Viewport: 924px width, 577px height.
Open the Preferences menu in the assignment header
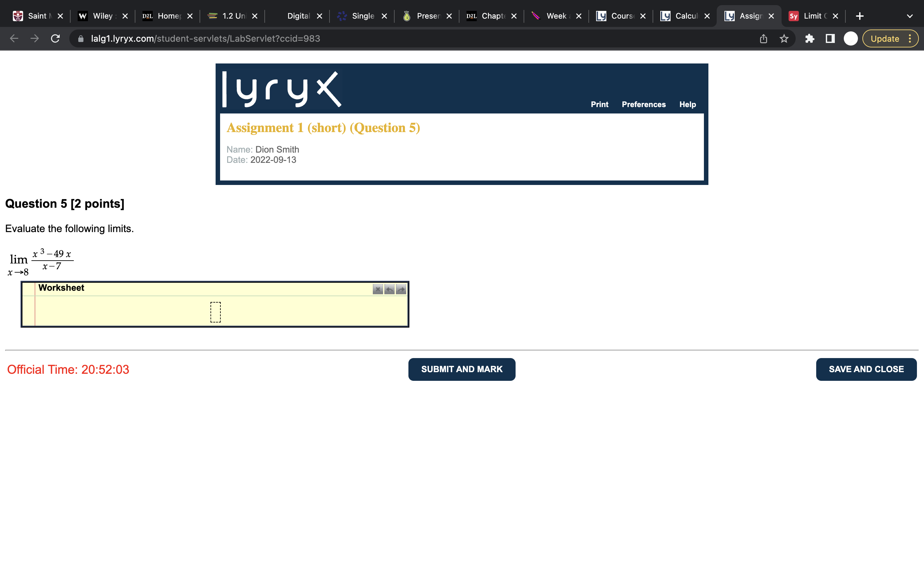pyautogui.click(x=643, y=104)
